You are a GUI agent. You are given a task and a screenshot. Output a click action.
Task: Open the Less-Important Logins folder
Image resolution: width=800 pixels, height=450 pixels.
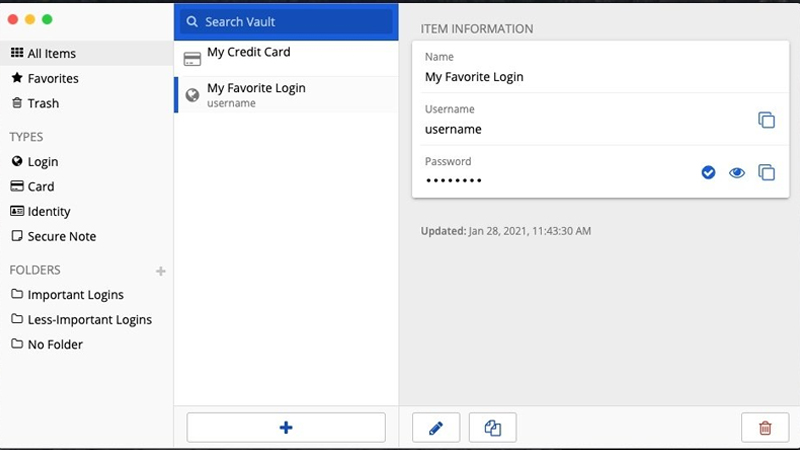(x=89, y=320)
